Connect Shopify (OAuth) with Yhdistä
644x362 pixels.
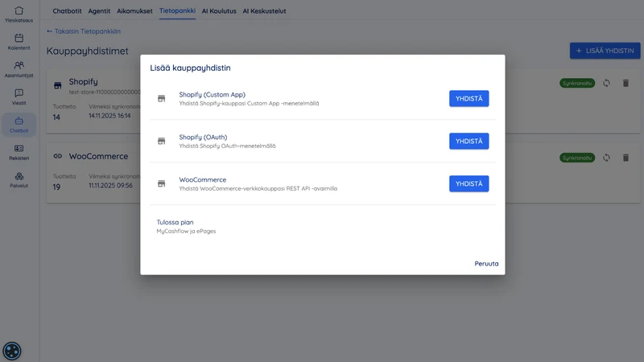coord(469,142)
